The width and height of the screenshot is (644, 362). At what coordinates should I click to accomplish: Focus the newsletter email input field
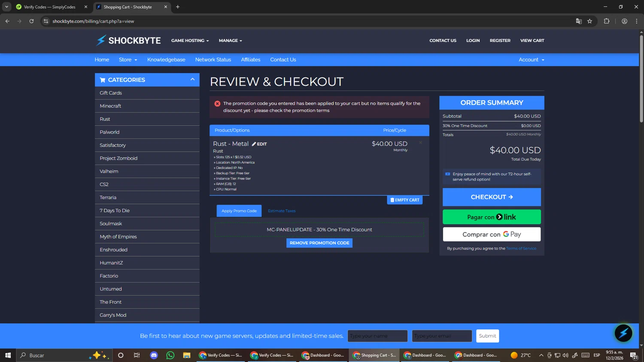pyautogui.click(x=442, y=336)
